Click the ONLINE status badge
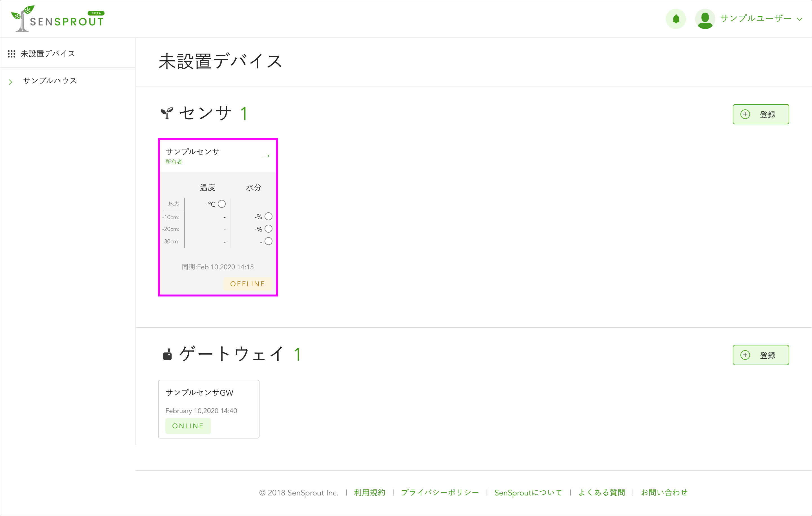The height and width of the screenshot is (516, 812). point(188,426)
